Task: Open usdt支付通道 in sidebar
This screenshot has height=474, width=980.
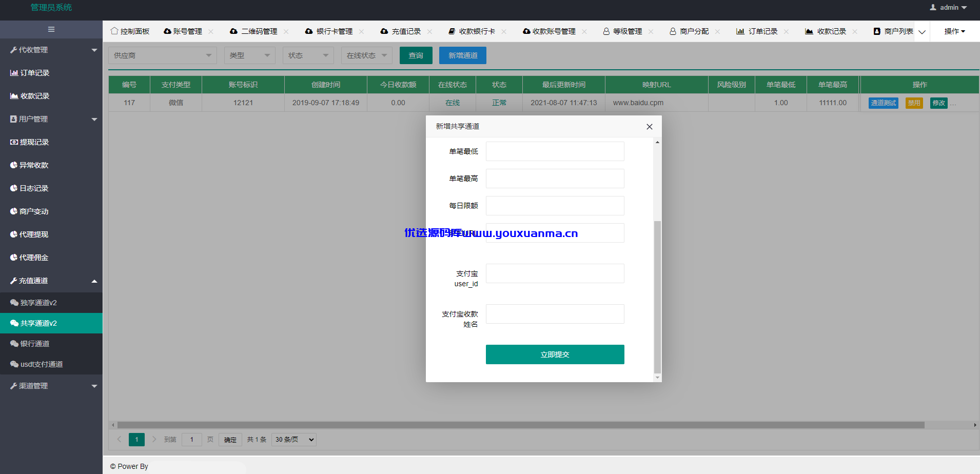Action: tap(51, 364)
